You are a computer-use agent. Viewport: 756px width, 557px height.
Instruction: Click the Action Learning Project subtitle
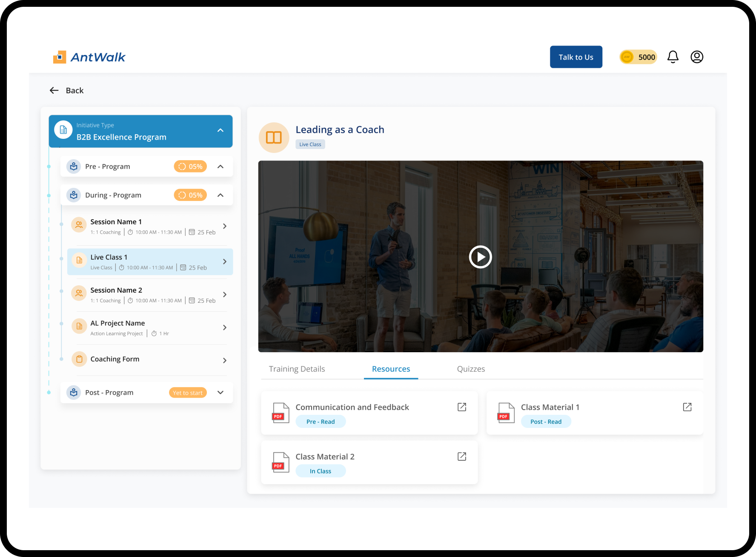click(x=117, y=333)
